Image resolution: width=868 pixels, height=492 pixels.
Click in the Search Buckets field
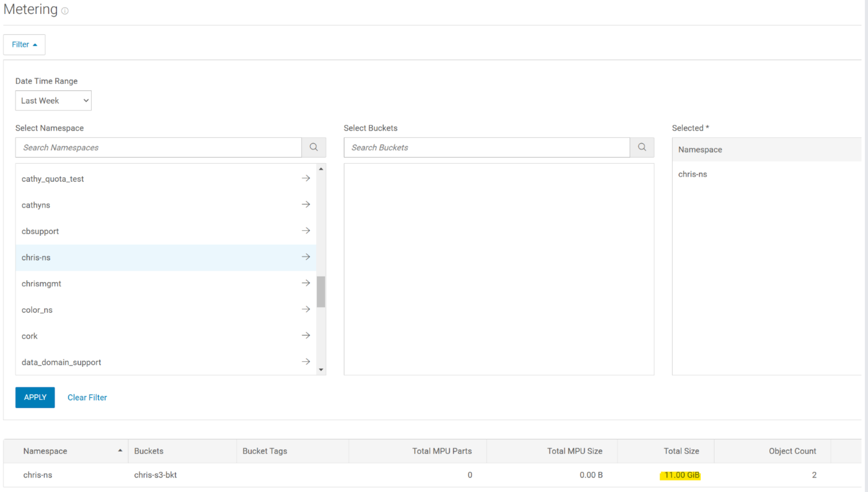[x=487, y=147]
